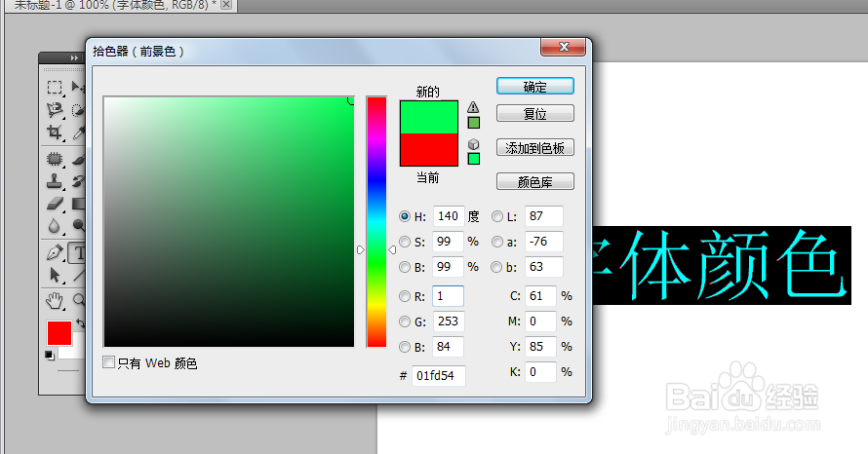Select the R red radio button
The image size is (868, 454).
405,296
